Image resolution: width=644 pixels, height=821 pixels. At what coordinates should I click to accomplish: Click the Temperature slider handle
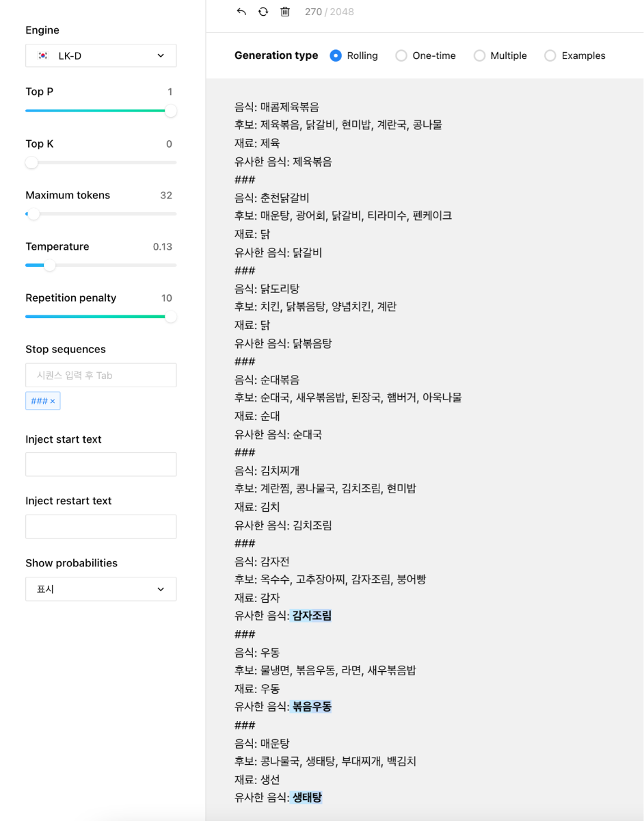(x=50, y=265)
